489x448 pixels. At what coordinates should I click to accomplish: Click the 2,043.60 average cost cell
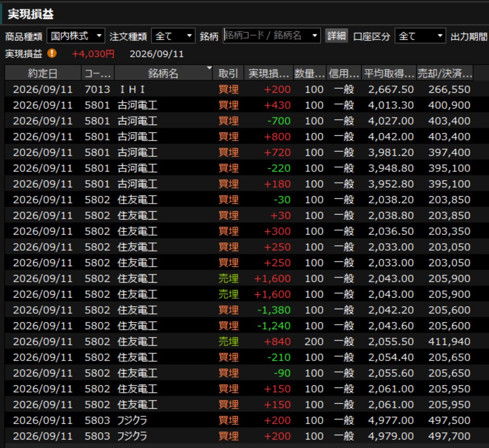click(x=391, y=326)
